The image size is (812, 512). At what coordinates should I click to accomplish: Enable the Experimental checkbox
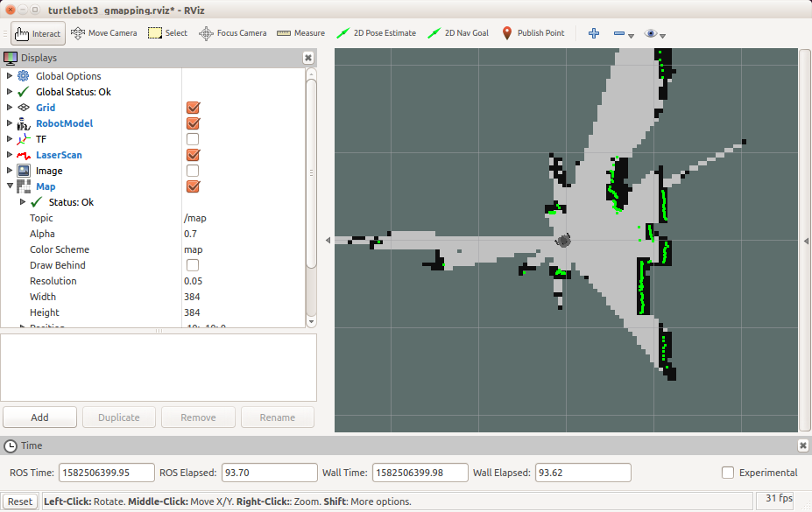728,473
